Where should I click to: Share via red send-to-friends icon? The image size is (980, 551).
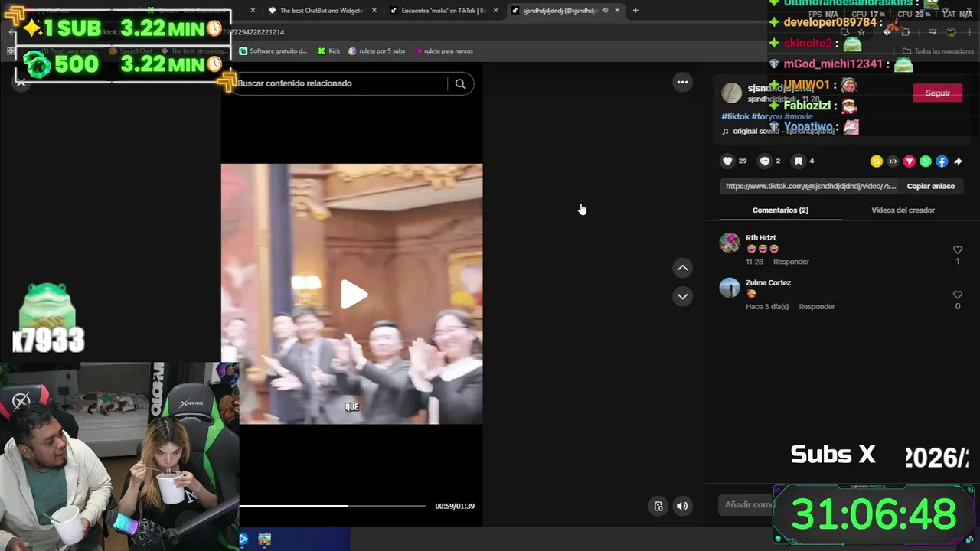pyautogui.click(x=910, y=161)
